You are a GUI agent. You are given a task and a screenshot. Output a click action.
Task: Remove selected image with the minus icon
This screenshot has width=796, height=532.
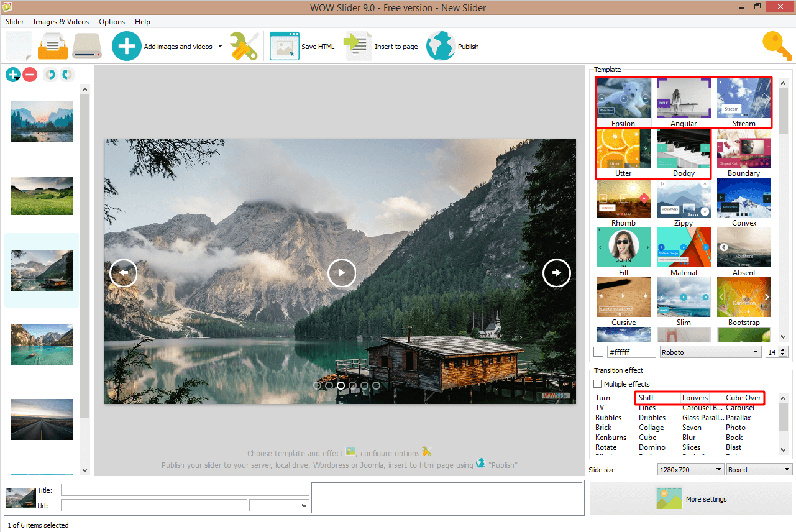click(x=29, y=75)
